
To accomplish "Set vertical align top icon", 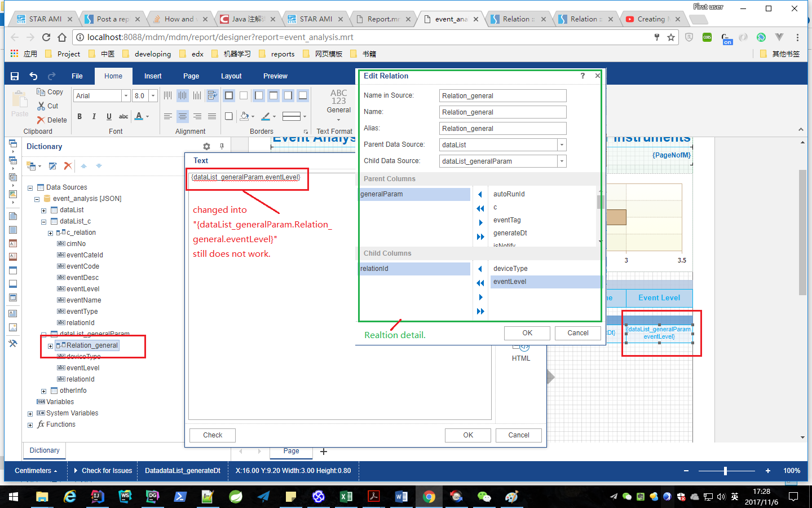I will pyautogui.click(x=168, y=95).
